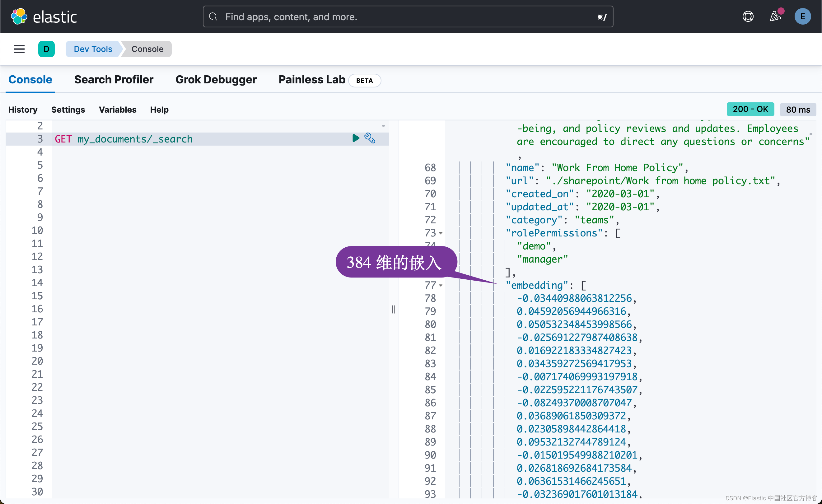The width and height of the screenshot is (822, 504).
Task: Open the hamburger navigation menu
Action: pyautogui.click(x=19, y=49)
